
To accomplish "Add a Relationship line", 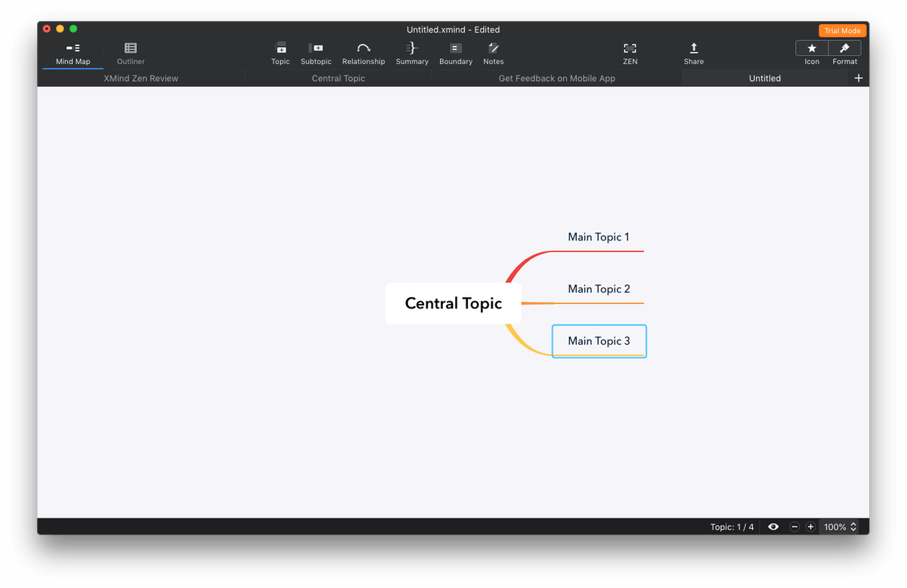I will 364,53.
